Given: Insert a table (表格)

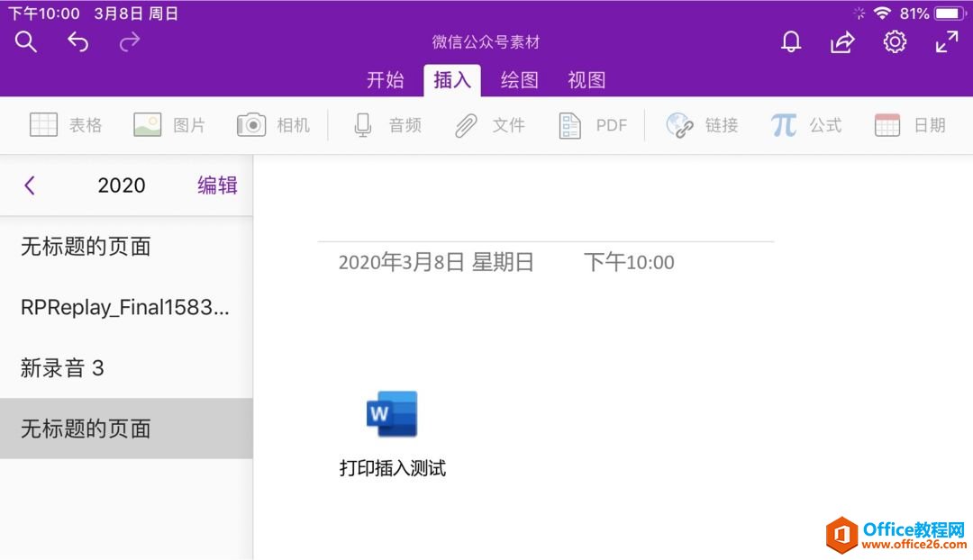Looking at the screenshot, I should coord(66,125).
